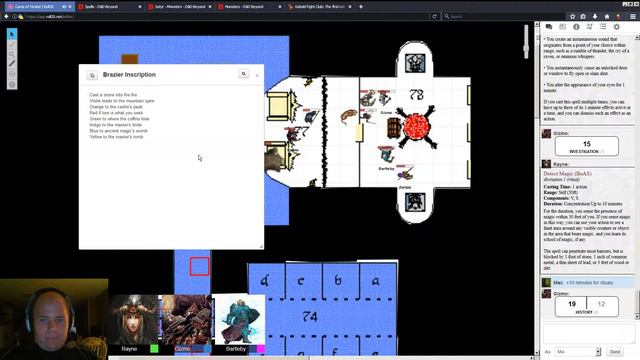The width and height of the screenshot is (640, 360).
Task: Click Bartleby's magenta player color swatch
Action: click(260, 349)
